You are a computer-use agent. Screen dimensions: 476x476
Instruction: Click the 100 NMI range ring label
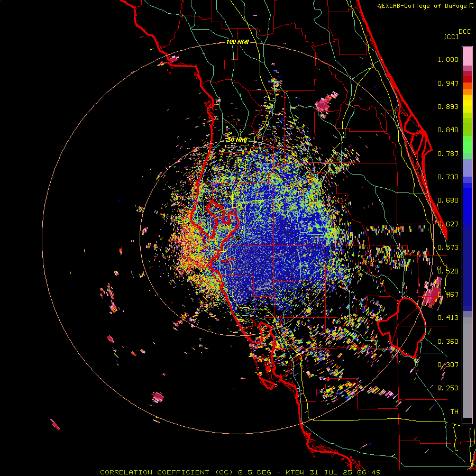pyautogui.click(x=237, y=42)
